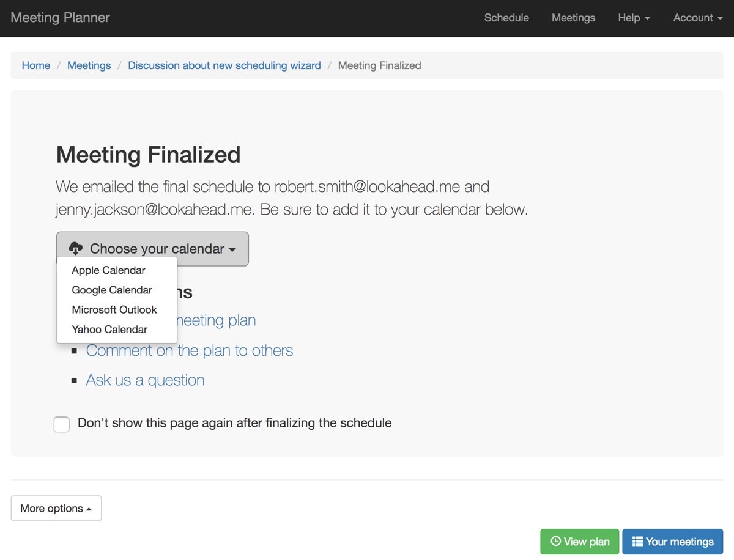
Task: Select the caret on Choose your calendar button
Action: point(233,249)
